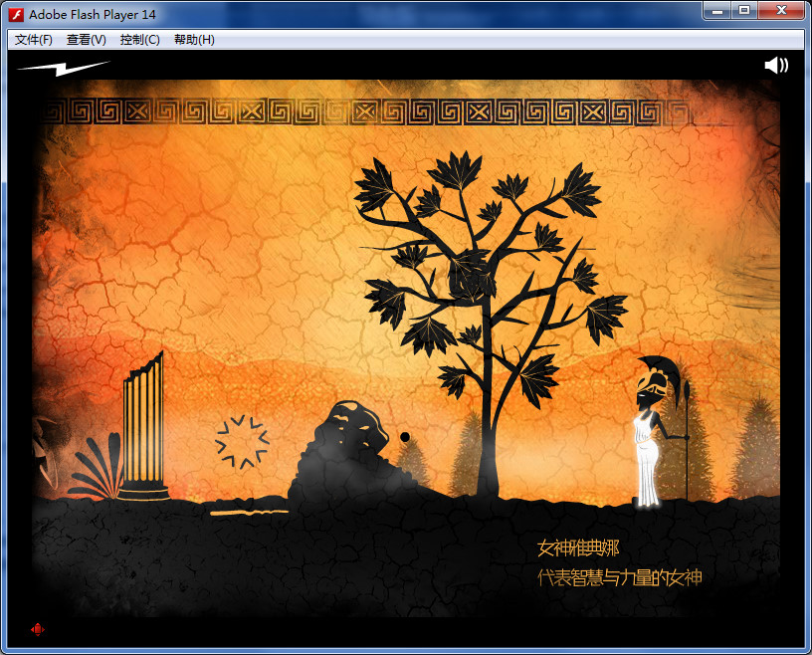The image size is (812, 655).
Task: Click the white lightning bolt logo
Action: (63, 68)
